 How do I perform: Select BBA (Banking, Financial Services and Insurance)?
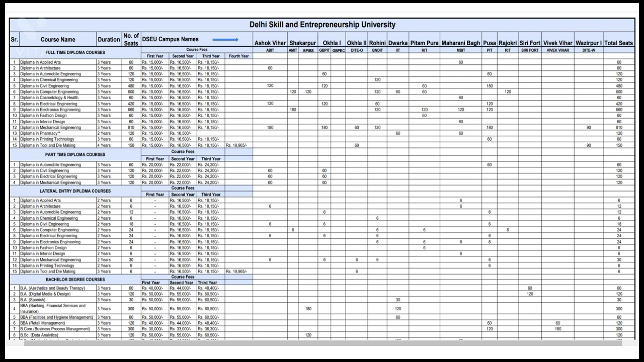pyautogui.click(x=53, y=308)
